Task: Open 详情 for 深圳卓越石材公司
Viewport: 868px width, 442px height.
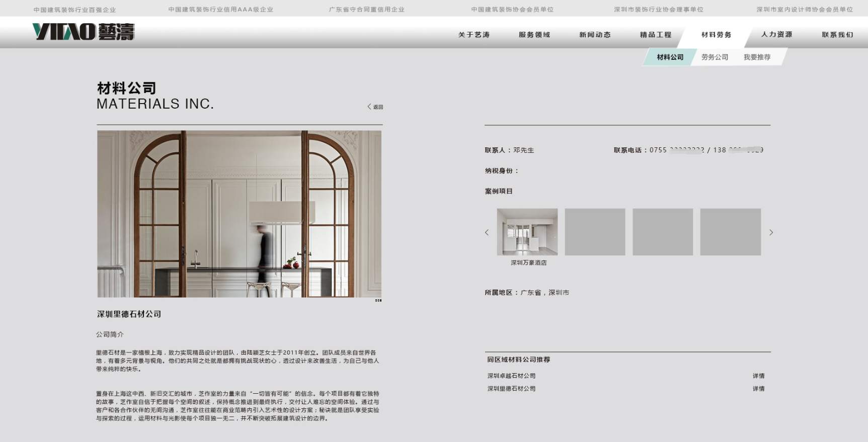Action: pos(759,376)
